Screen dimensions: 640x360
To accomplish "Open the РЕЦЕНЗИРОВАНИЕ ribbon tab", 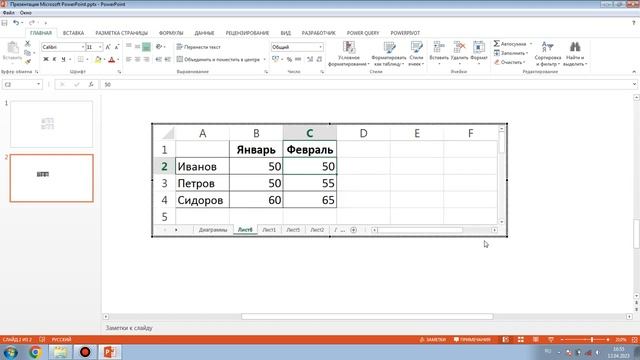I will click(247, 33).
